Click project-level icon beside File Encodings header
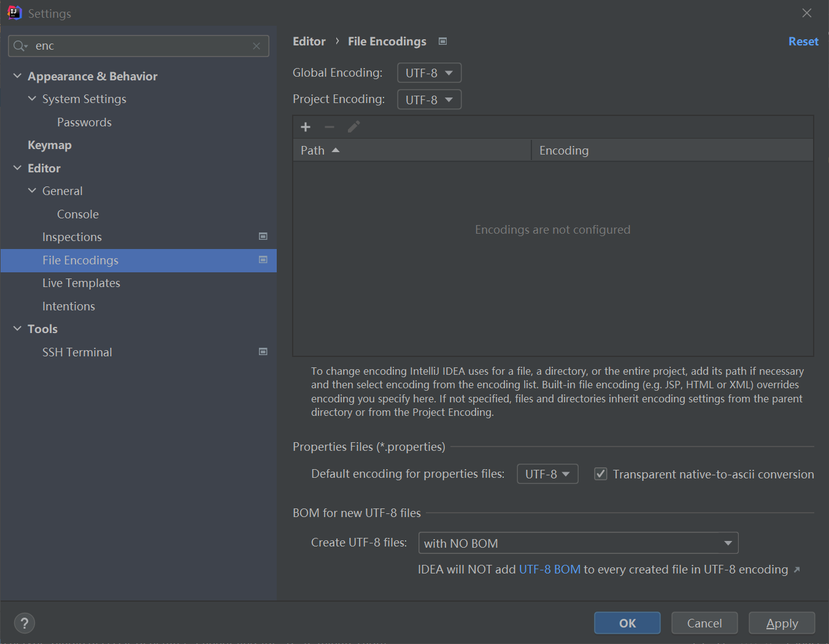 coord(442,41)
